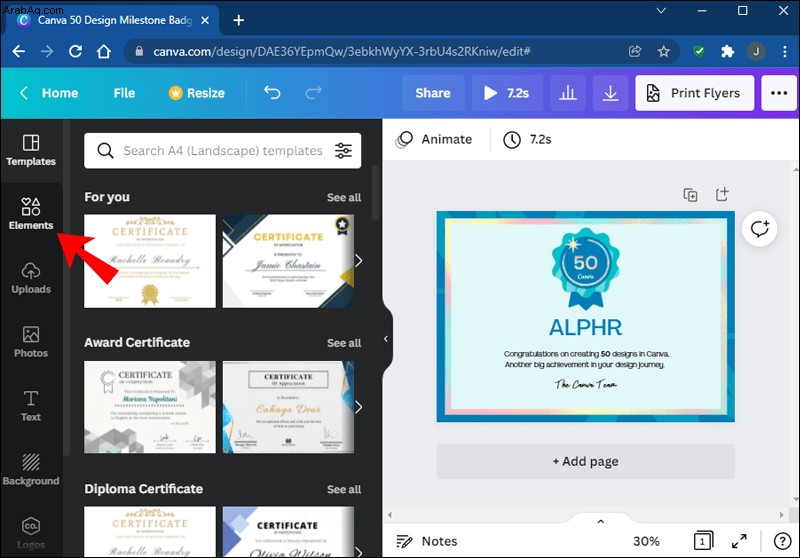The width and height of the screenshot is (800, 558).
Task: Expand For you templates with right chevron
Action: pyautogui.click(x=359, y=261)
